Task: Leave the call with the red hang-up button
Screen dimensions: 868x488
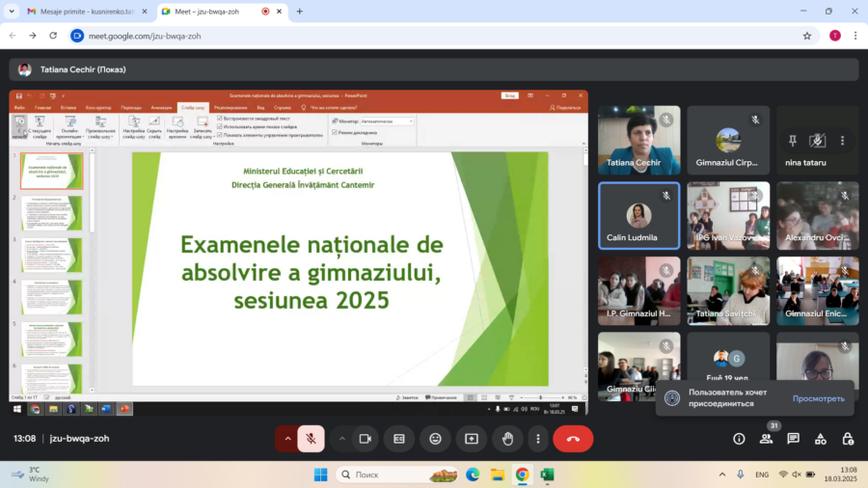Action: point(573,439)
